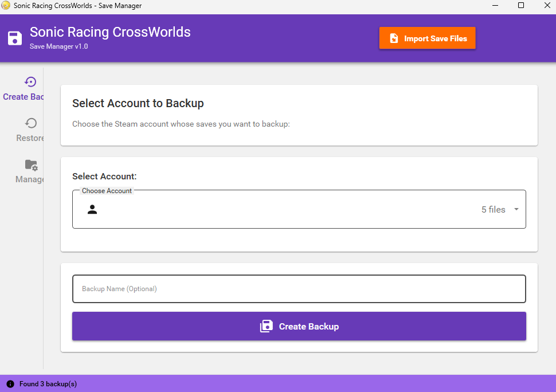
Task: Click inside the Backup Name optional field
Action: tap(299, 289)
